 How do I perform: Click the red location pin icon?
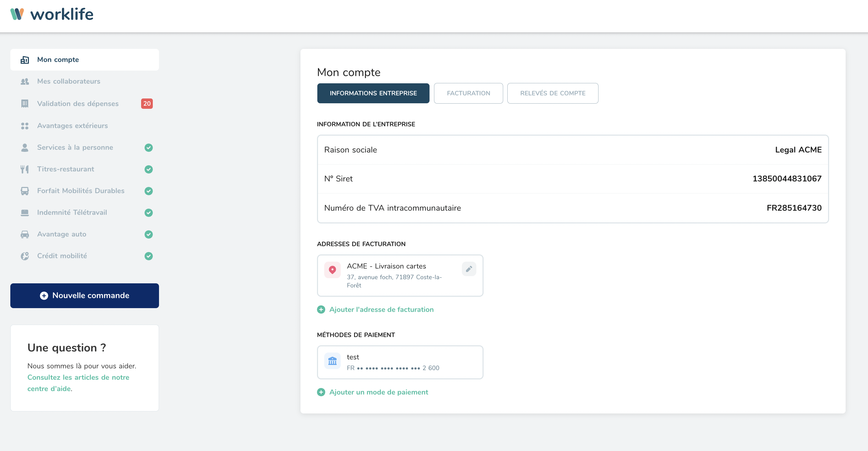pos(332,270)
